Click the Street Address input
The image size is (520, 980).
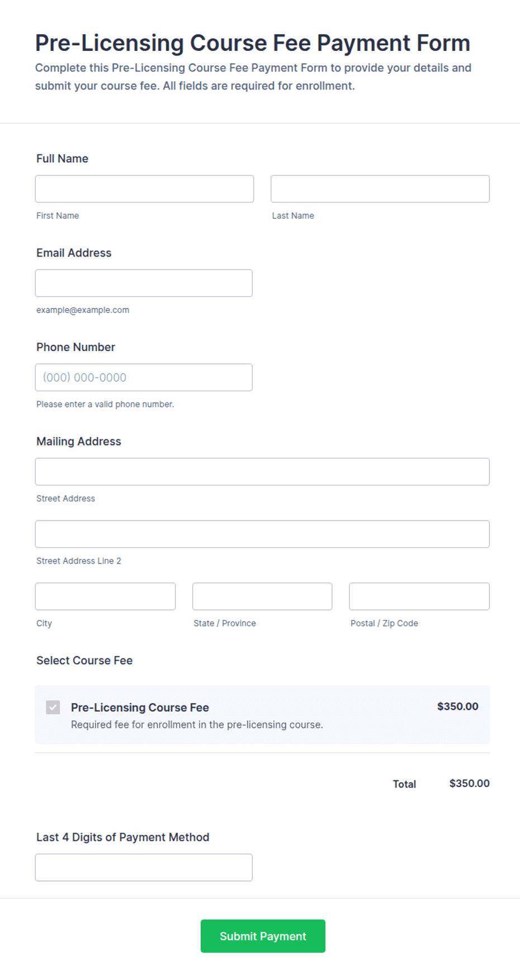point(262,472)
